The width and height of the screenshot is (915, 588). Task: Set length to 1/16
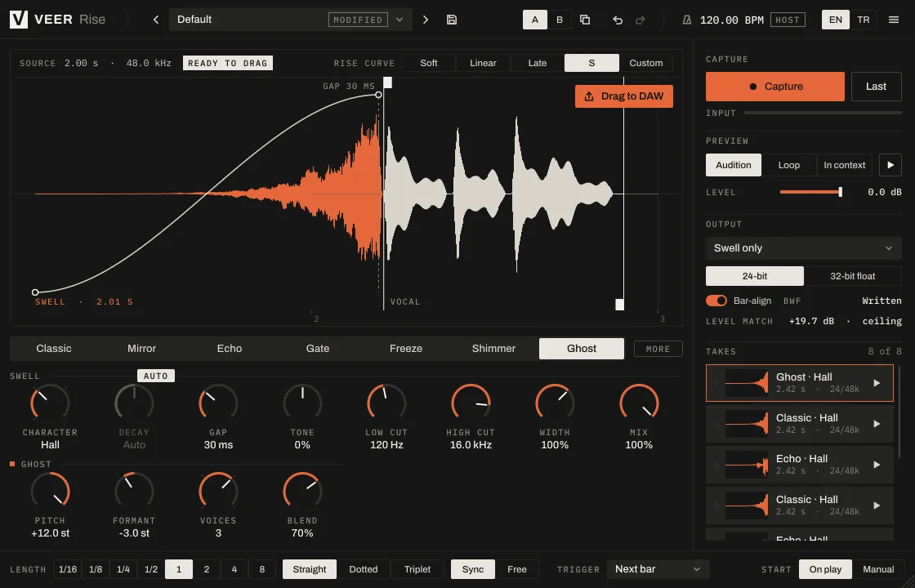(68, 569)
